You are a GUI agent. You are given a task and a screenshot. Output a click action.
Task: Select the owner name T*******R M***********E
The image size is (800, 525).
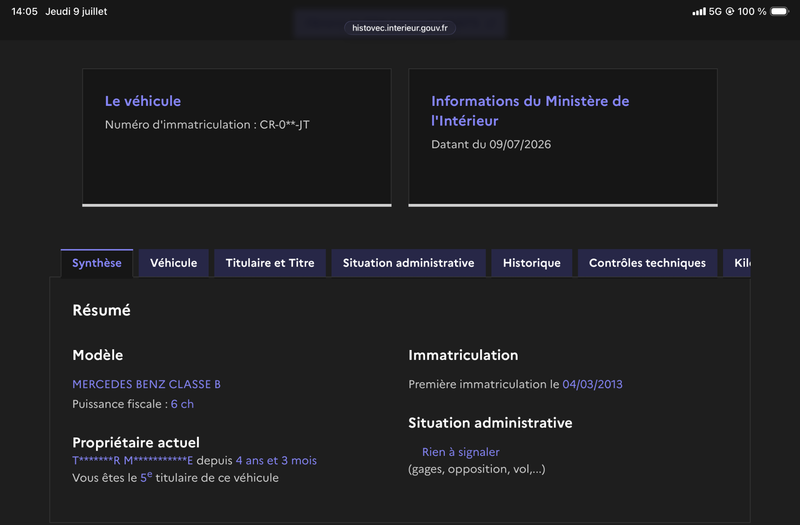[x=133, y=461]
